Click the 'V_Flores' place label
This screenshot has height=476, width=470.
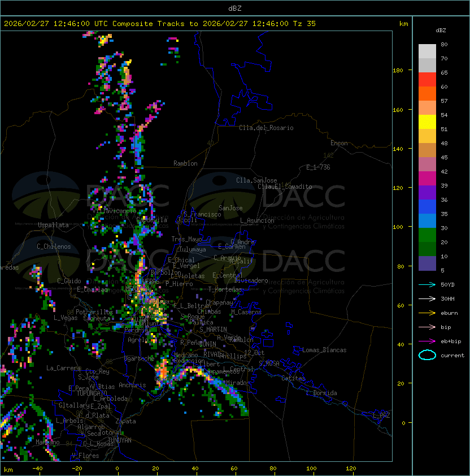[x=85, y=456]
